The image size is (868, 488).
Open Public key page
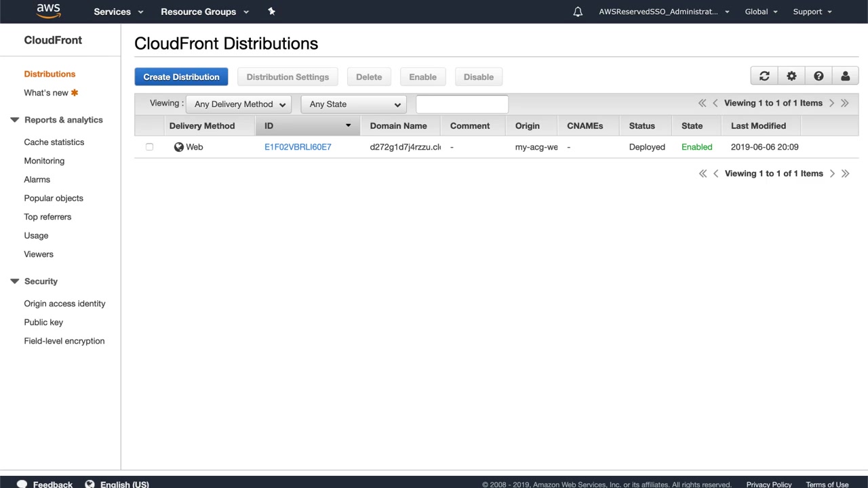click(x=43, y=323)
